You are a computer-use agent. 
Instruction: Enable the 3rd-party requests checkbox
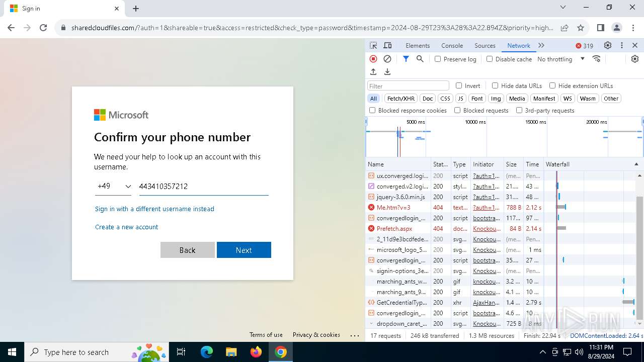[x=519, y=110]
